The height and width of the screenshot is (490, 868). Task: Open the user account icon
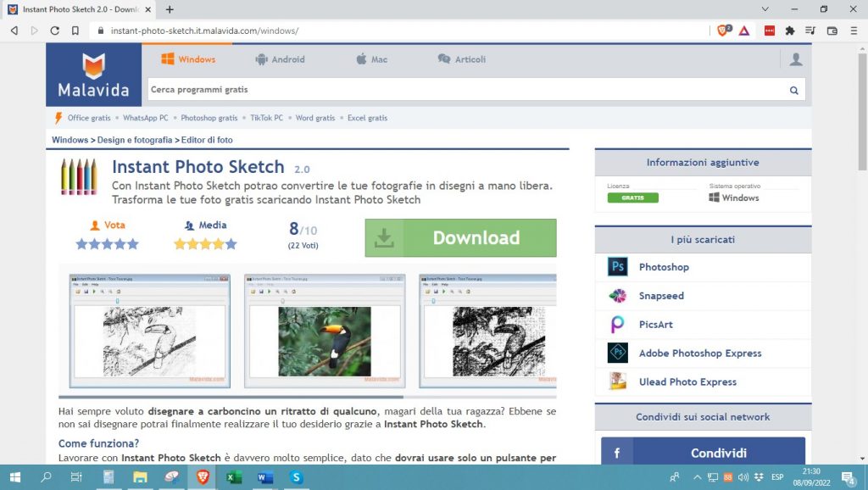click(x=795, y=59)
